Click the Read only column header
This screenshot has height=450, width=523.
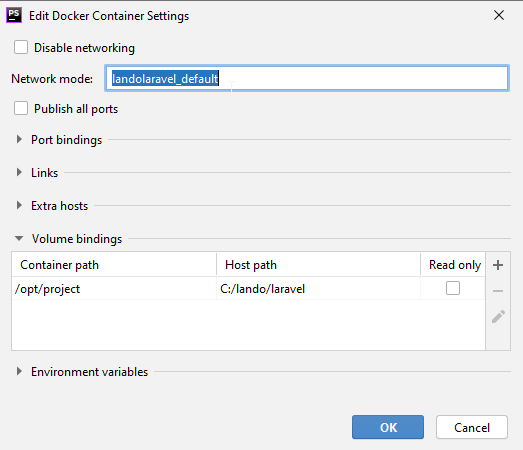[x=453, y=265]
